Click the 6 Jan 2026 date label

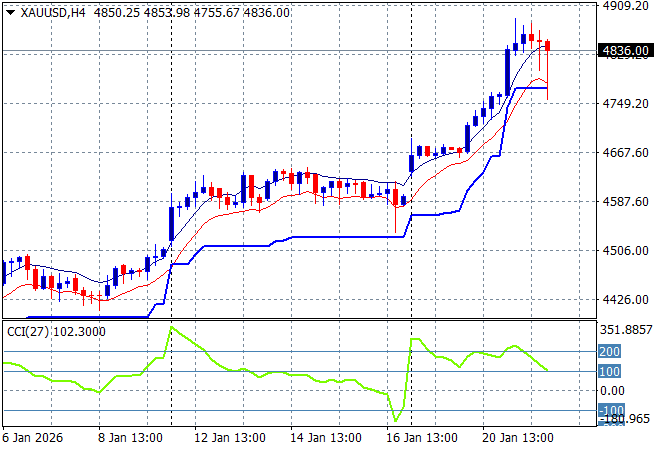click(36, 438)
